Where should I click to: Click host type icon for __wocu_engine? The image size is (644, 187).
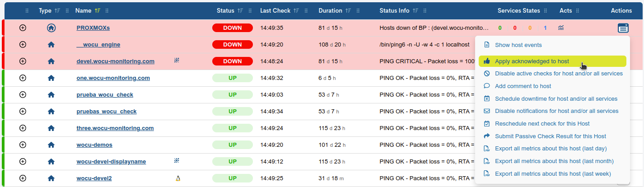click(x=51, y=45)
